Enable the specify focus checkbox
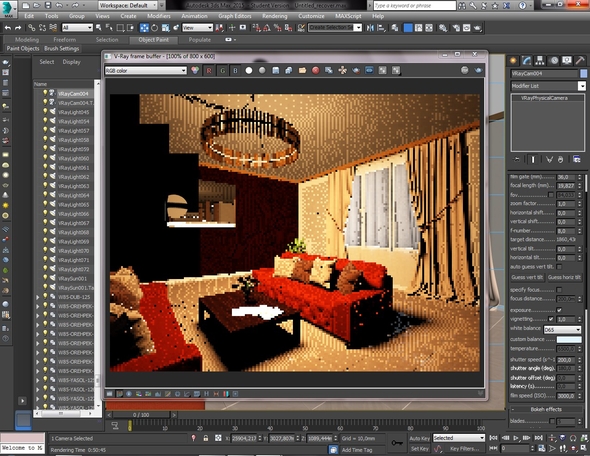The image size is (590, 456). [x=559, y=290]
